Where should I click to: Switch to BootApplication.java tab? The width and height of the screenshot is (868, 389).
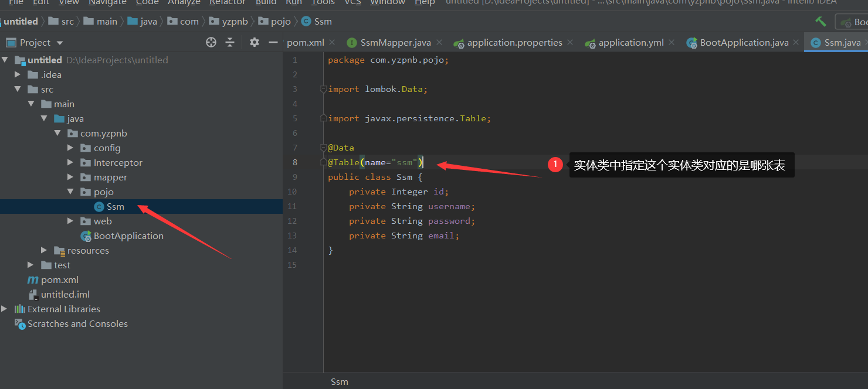pos(744,42)
